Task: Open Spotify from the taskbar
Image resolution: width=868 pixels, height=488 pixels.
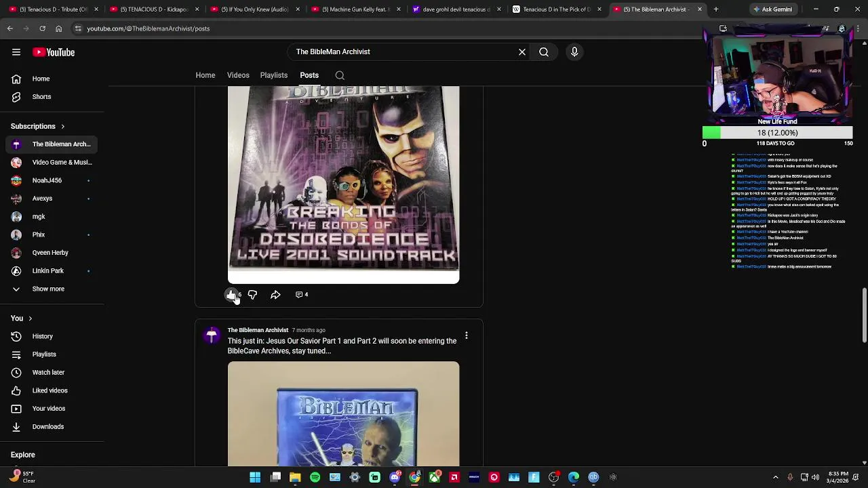Action: pyautogui.click(x=315, y=477)
